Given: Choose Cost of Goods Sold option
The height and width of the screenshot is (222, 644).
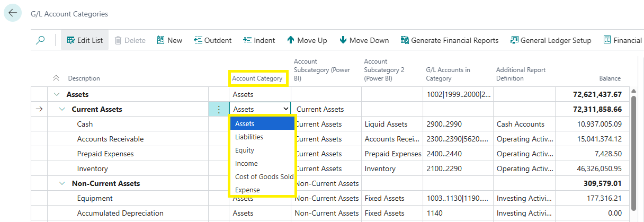Looking at the screenshot, I should [264, 176].
